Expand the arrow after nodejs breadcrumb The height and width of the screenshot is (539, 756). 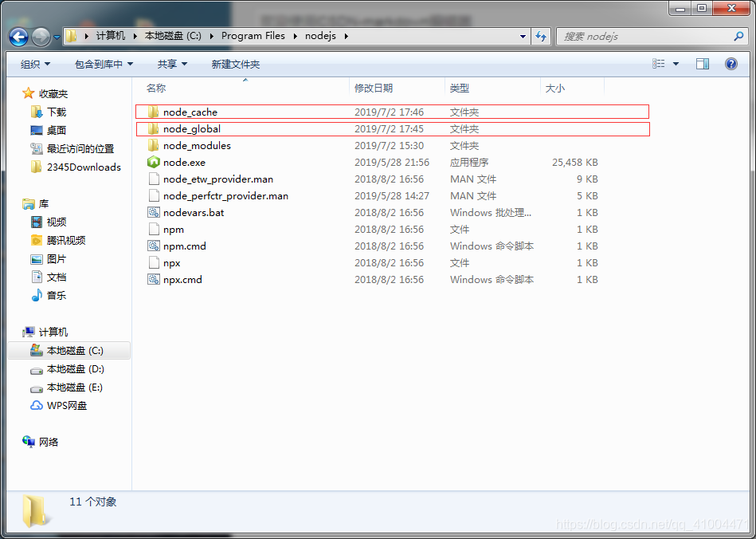[x=346, y=36]
